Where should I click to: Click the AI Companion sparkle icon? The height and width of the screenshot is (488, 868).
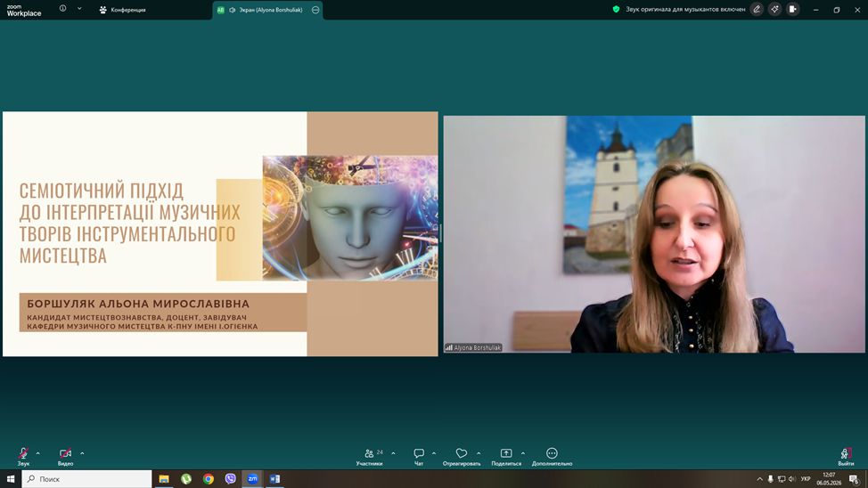pyautogui.click(x=774, y=10)
